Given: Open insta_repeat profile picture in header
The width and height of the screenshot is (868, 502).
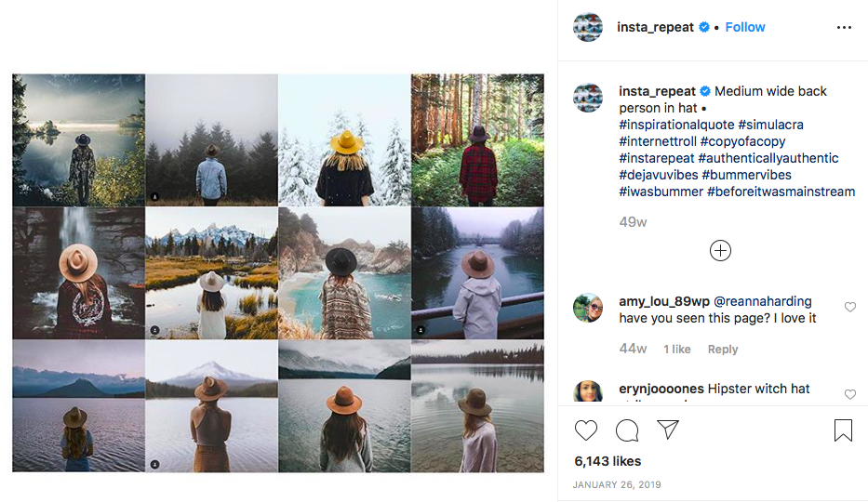Looking at the screenshot, I should click(x=588, y=28).
